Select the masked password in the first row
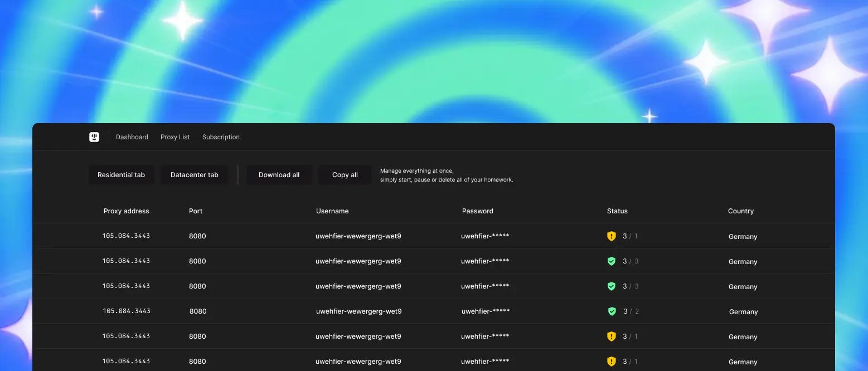 click(x=485, y=236)
